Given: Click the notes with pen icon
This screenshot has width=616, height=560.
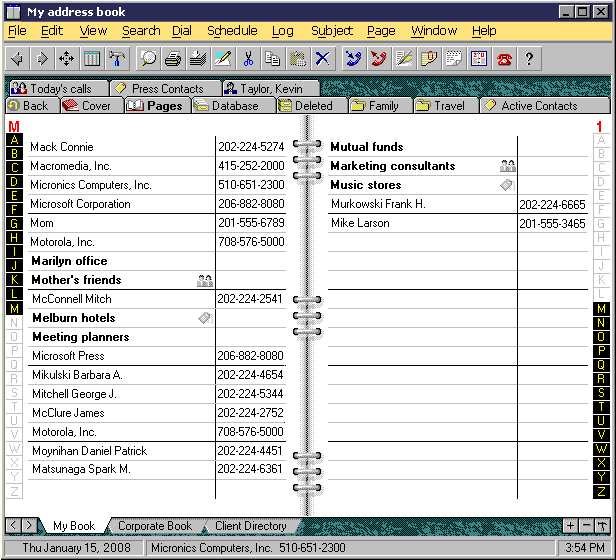Looking at the screenshot, I should click(x=404, y=59).
